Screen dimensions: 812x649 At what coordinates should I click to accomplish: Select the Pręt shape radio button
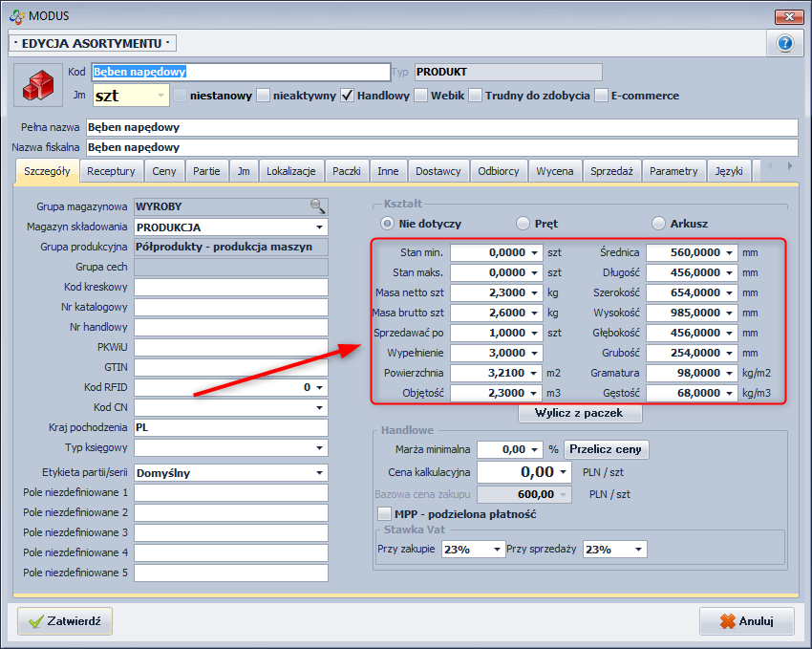pyautogui.click(x=523, y=224)
